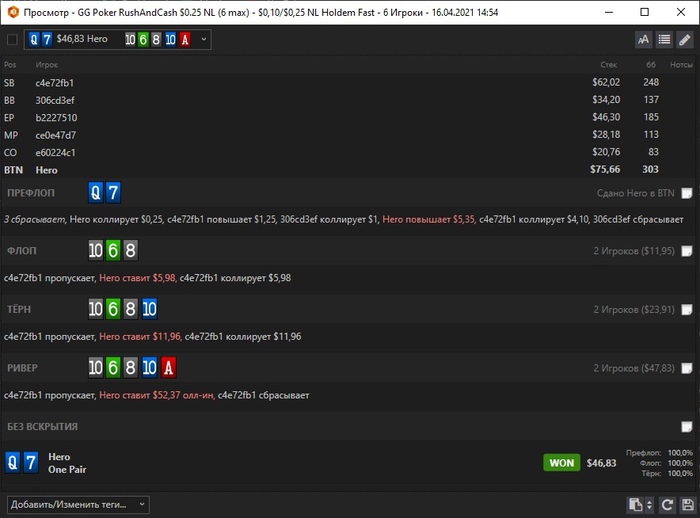700x518 pixels.
Task: Select player ce0e47d7 in MP row
Action: click(x=56, y=135)
